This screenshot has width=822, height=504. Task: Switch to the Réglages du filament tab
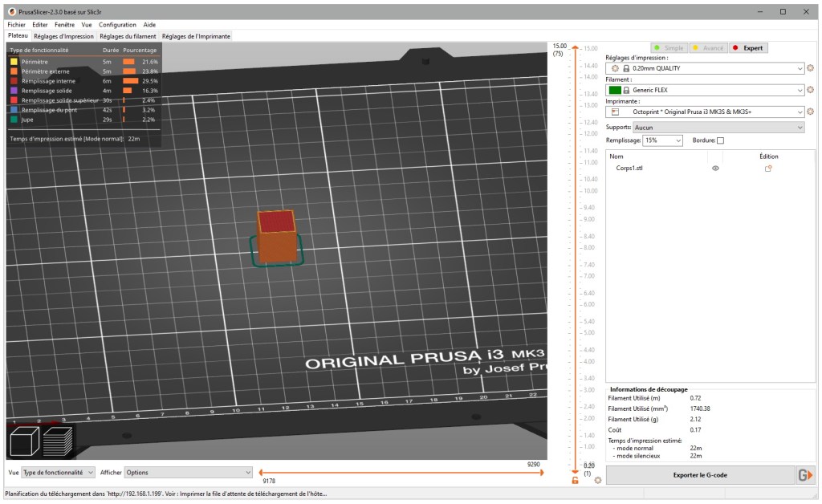128,36
